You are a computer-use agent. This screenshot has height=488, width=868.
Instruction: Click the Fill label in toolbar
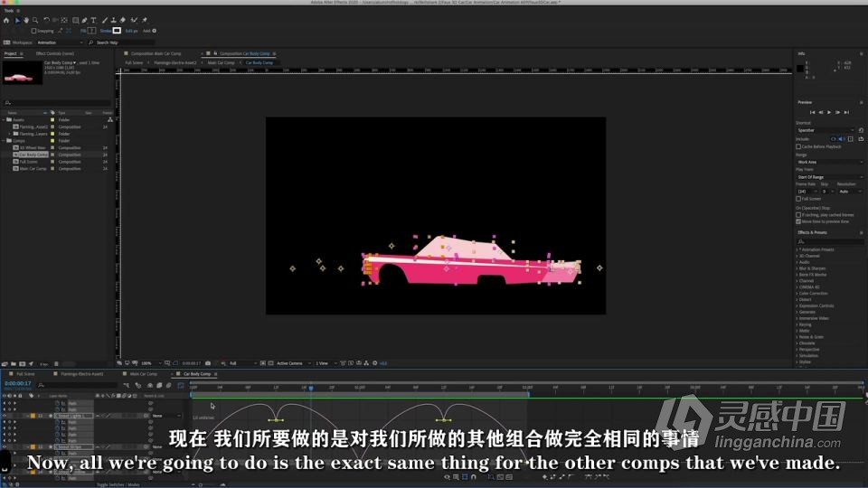click(83, 31)
